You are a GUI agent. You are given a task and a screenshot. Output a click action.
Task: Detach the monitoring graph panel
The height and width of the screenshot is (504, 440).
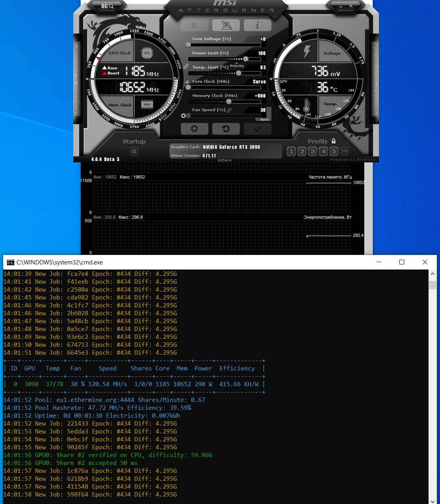(x=225, y=160)
